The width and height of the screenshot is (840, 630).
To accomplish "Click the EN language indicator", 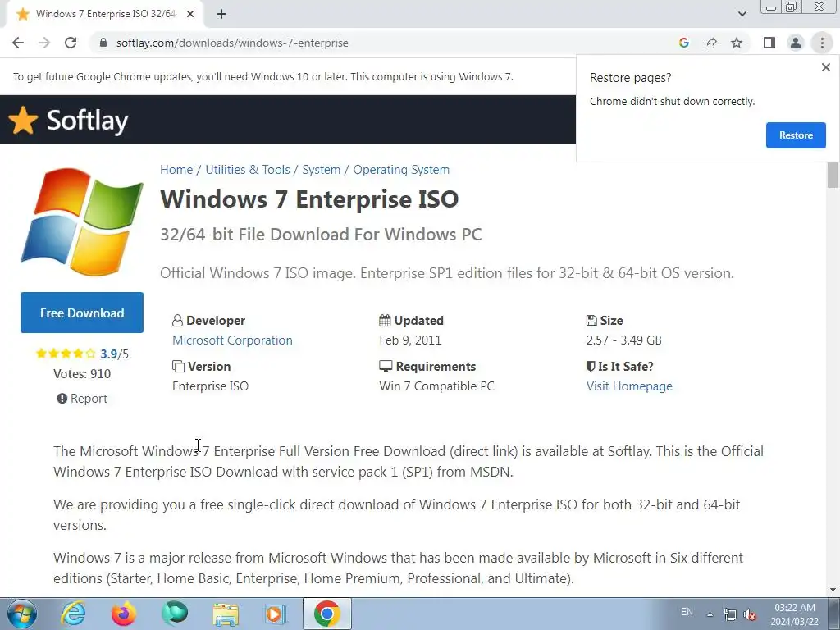I will click(687, 612).
